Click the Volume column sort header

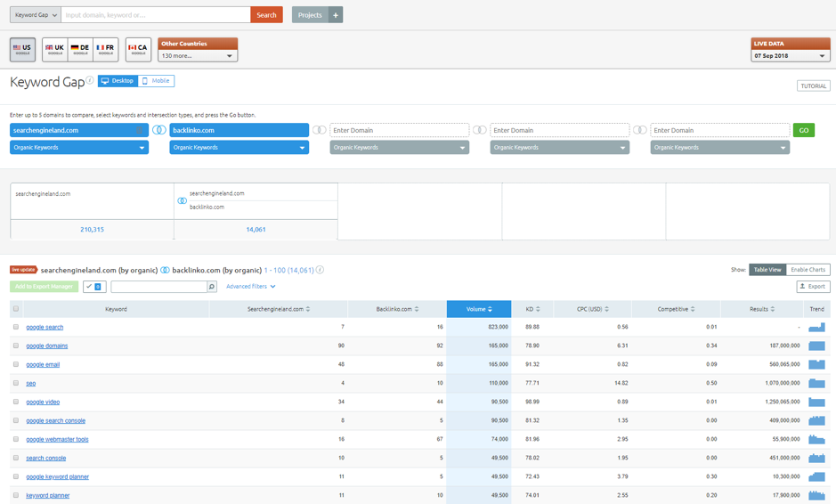pyautogui.click(x=479, y=309)
